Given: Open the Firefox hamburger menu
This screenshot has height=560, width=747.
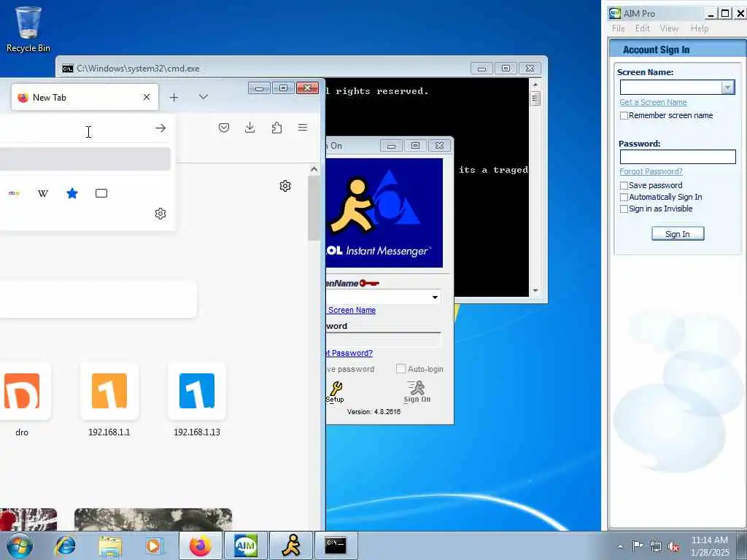Looking at the screenshot, I should [x=303, y=128].
